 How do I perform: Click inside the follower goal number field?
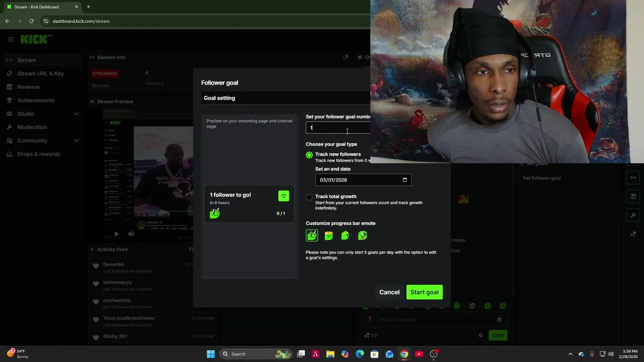(x=338, y=128)
